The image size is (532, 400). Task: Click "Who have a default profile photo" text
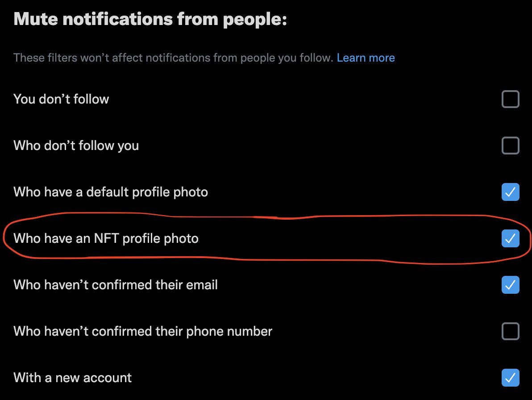tap(111, 192)
